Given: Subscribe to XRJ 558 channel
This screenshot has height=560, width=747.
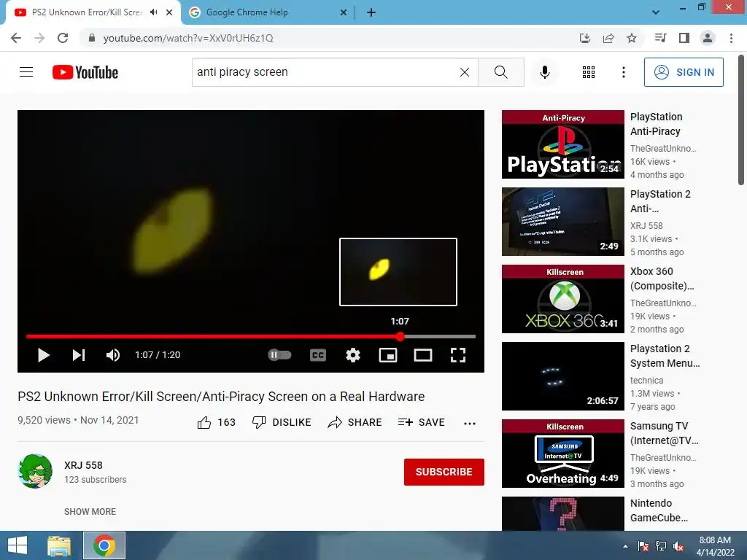Looking at the screenshot, I should pos(444,472).
